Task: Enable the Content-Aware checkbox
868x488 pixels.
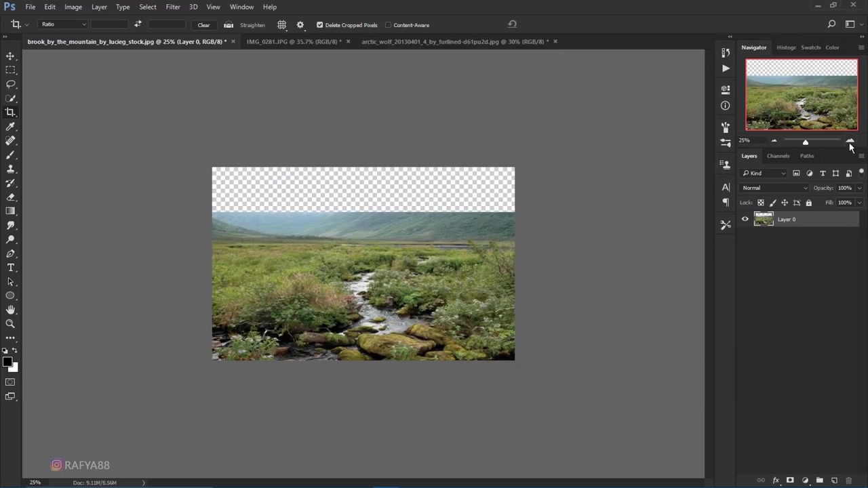Action: (389, 25)
